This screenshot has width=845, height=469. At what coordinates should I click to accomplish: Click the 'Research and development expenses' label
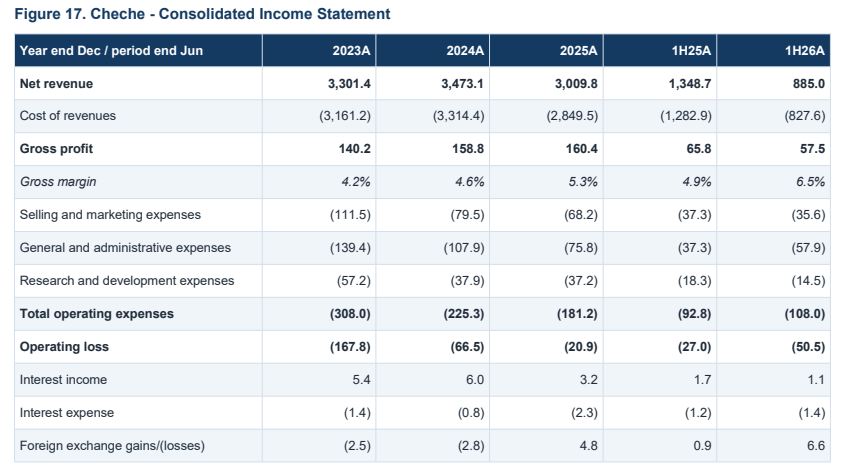(127, 281)
